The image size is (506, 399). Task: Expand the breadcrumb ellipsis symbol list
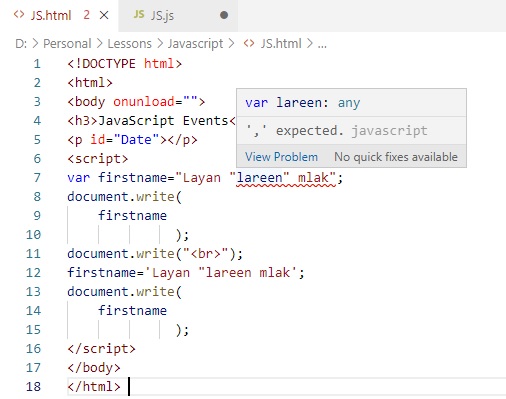[x=322, y=44]
